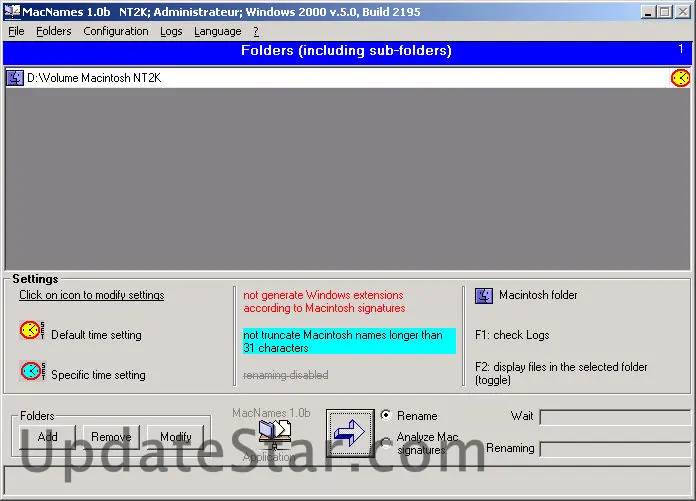Click the 'Macintosh folder' legend label

[x=538, y=295]
